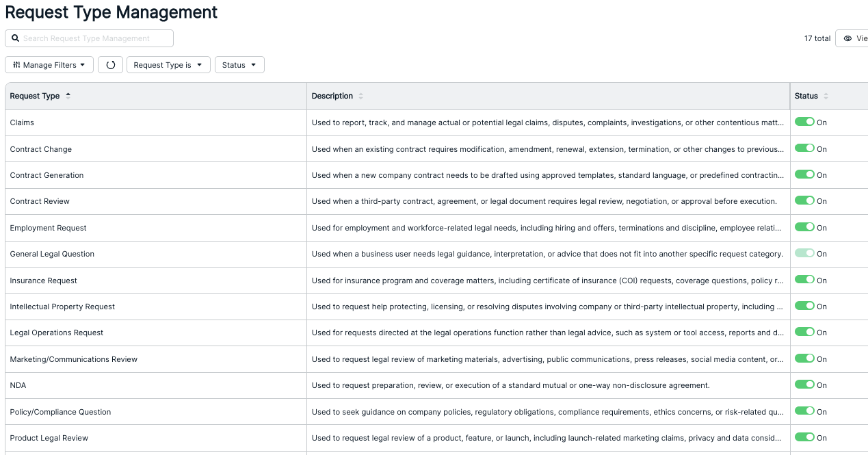The image size is (868, 455).
Task: Click the Contract Review description text
Action: (544, 201)
